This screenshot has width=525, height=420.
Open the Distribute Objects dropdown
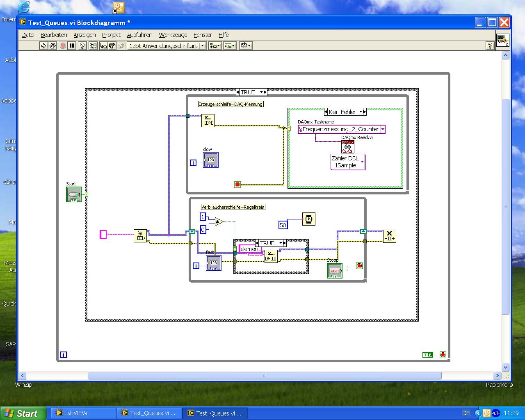click(x=230, y=46)
